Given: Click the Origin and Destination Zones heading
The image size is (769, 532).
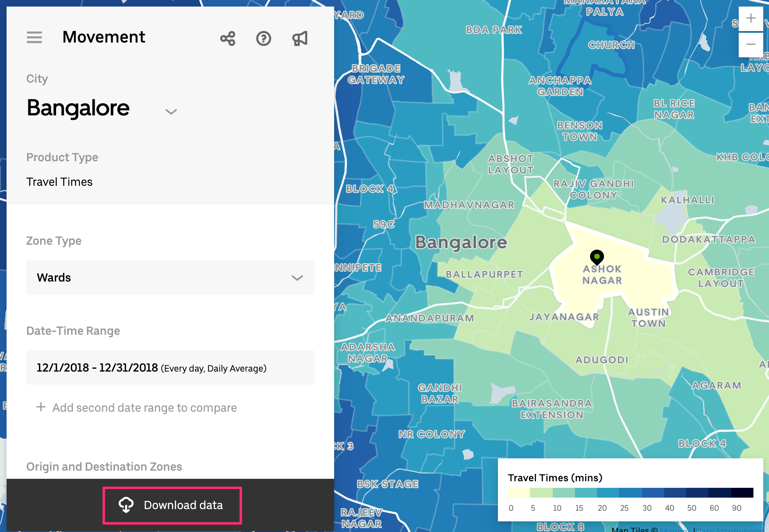Looking at the screenshot, I should tap(104, 467).
